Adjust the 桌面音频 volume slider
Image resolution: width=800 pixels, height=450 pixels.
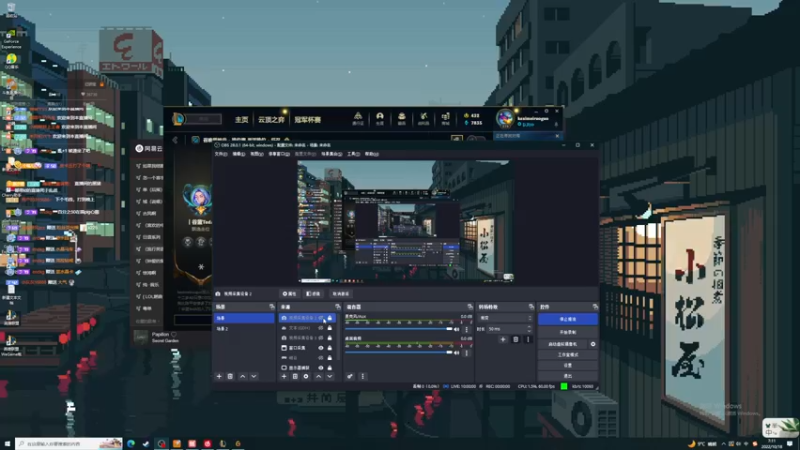coord(398,353)
